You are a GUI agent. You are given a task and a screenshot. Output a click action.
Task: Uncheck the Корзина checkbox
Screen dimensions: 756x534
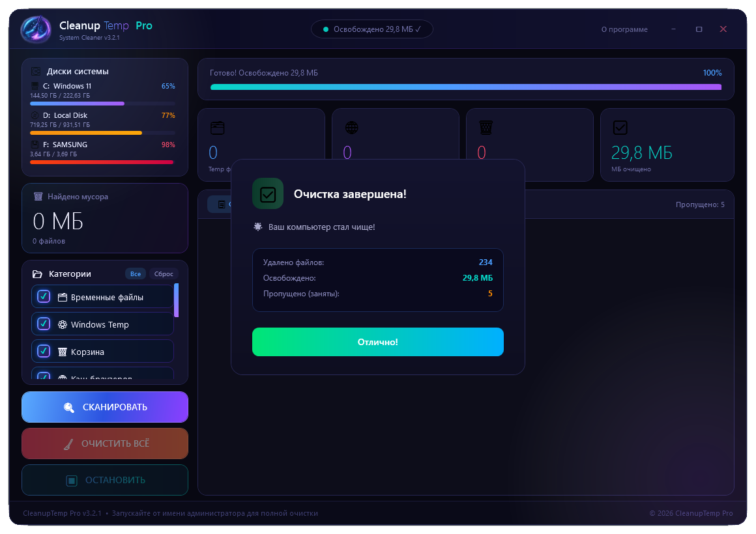tap(44, 351)
